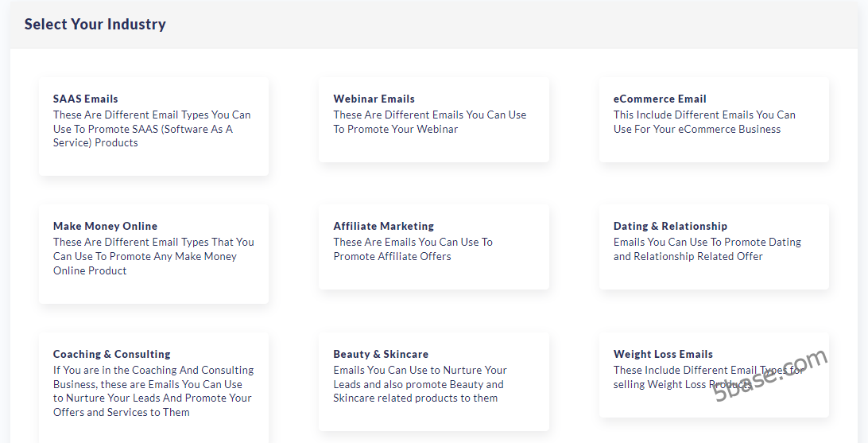The width and height of the screenshot is (868, 443).
Task: Pick the Beauty & Skincare title
Action: tap(380, 354)
